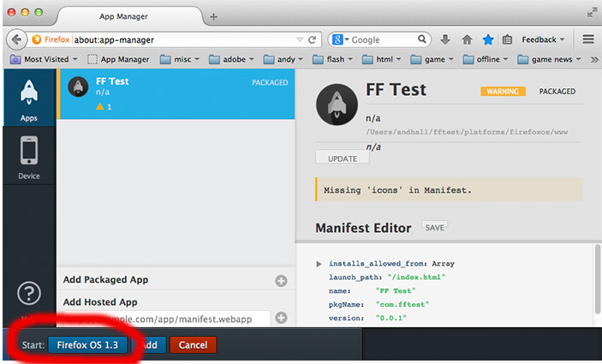
Task: Save the manifest with the SAVE button
Action: pos(435,227)
